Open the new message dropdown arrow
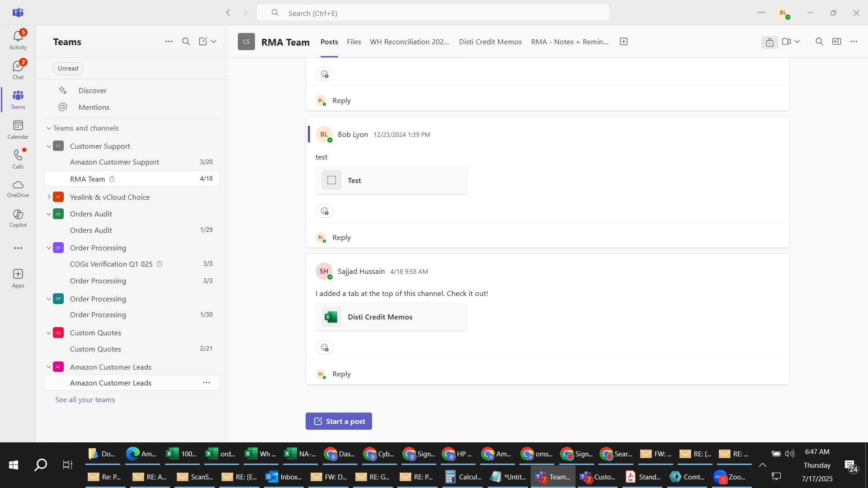Viewport: 868px width, 488px height. [214, 42]
